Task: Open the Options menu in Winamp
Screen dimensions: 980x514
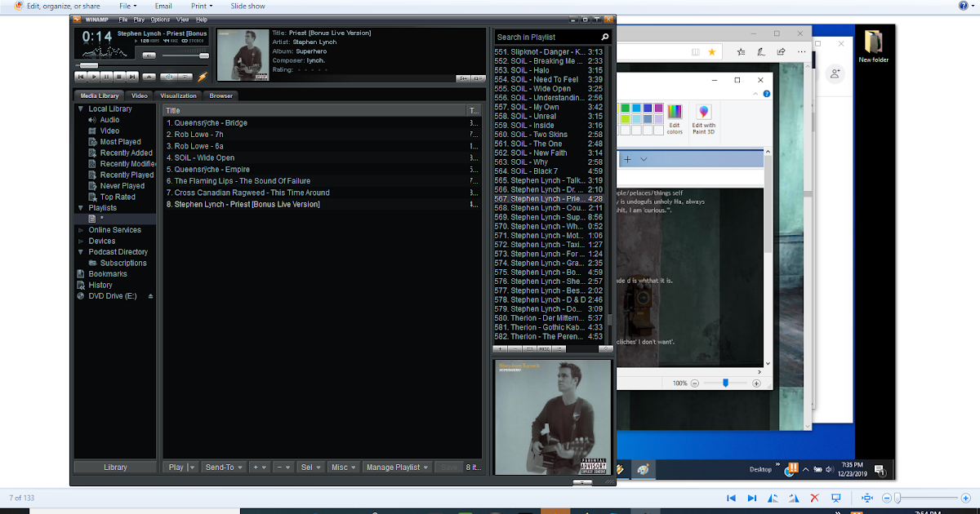Action: [160, 19]
